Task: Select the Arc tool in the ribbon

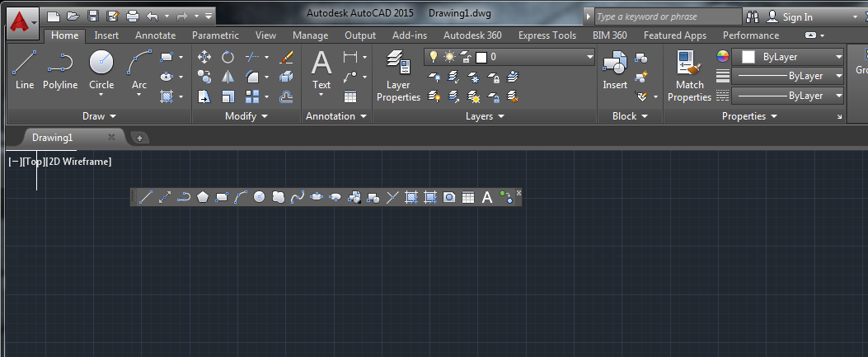Action: pos(139,70)
